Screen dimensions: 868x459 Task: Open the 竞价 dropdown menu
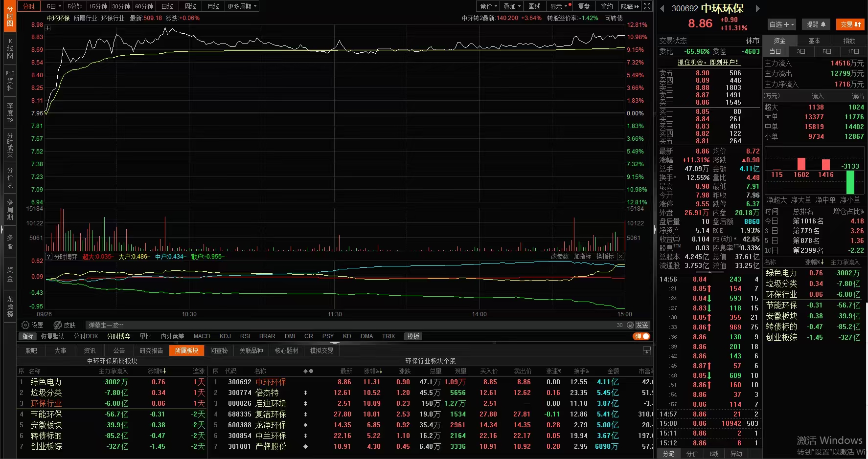488,6
